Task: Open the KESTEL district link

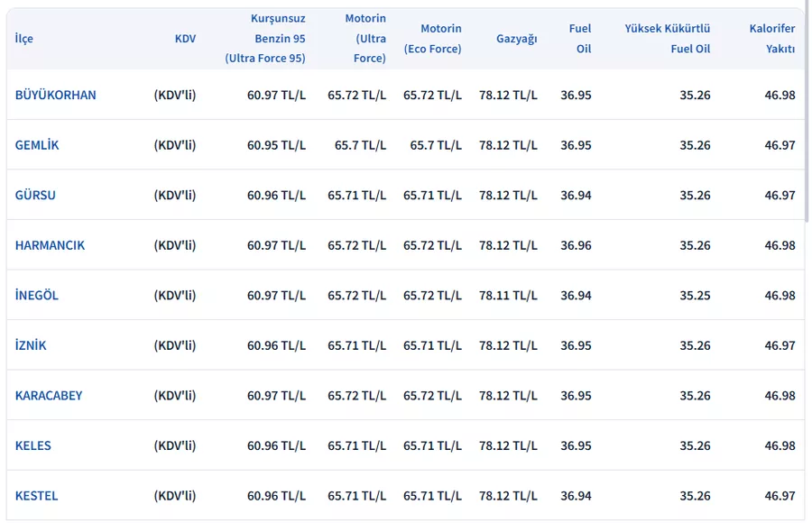Action: 36,496
